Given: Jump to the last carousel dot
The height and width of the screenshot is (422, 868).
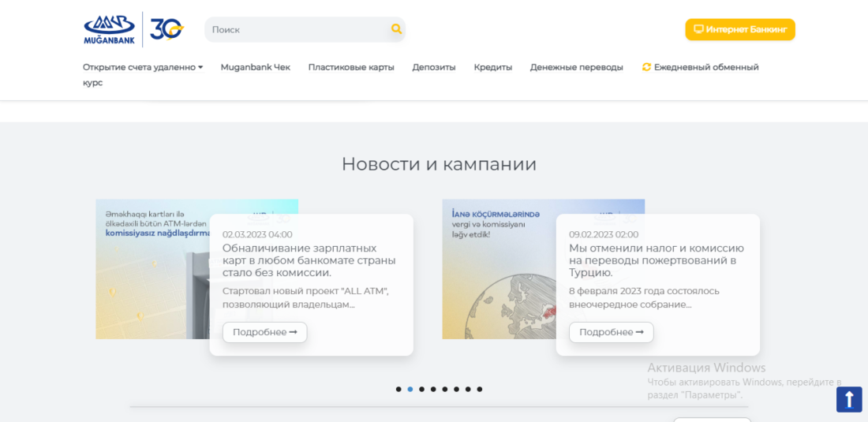Looking at the screenshot, I should [x=480, y=389].
